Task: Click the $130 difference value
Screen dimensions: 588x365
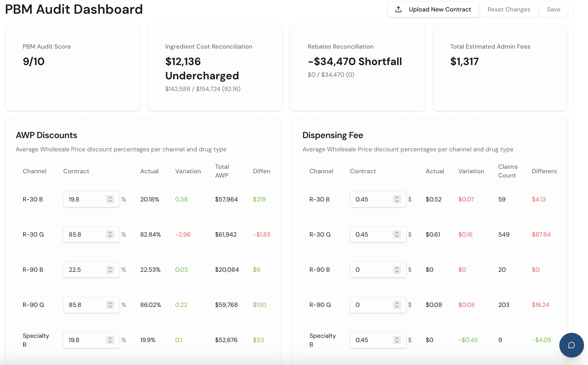Action: (260, 305)
